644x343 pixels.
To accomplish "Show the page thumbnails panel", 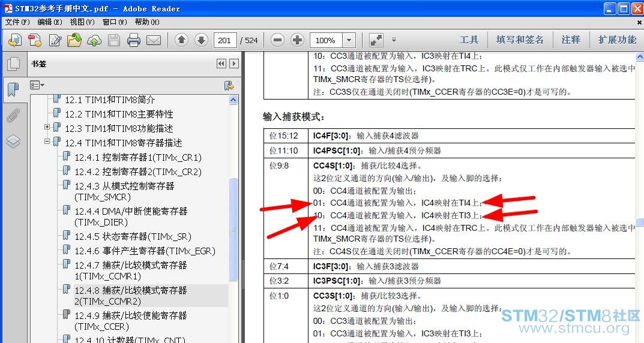I will [x=14, y=63].
